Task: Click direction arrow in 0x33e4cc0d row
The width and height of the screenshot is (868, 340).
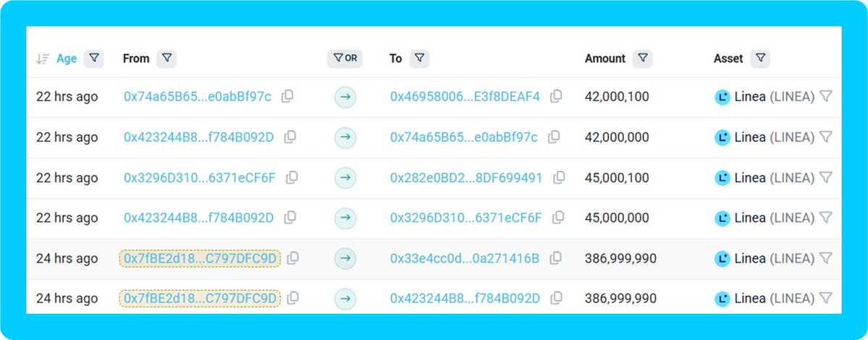Action: point(345,258)
